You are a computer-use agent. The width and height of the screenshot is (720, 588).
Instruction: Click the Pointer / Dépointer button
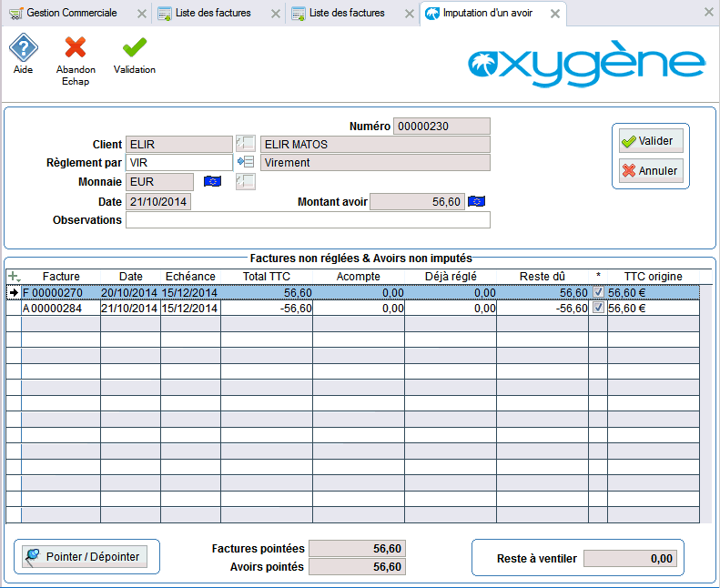[x=85, y=557]
